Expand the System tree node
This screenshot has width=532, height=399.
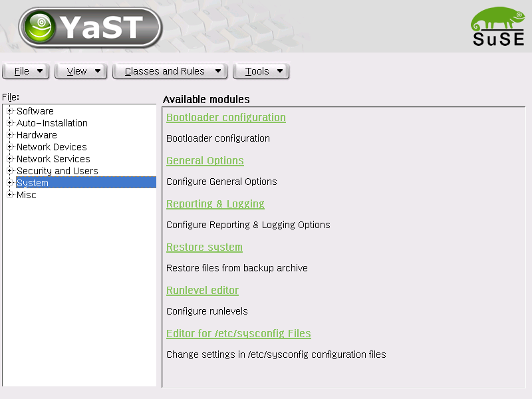click(10, 182)
